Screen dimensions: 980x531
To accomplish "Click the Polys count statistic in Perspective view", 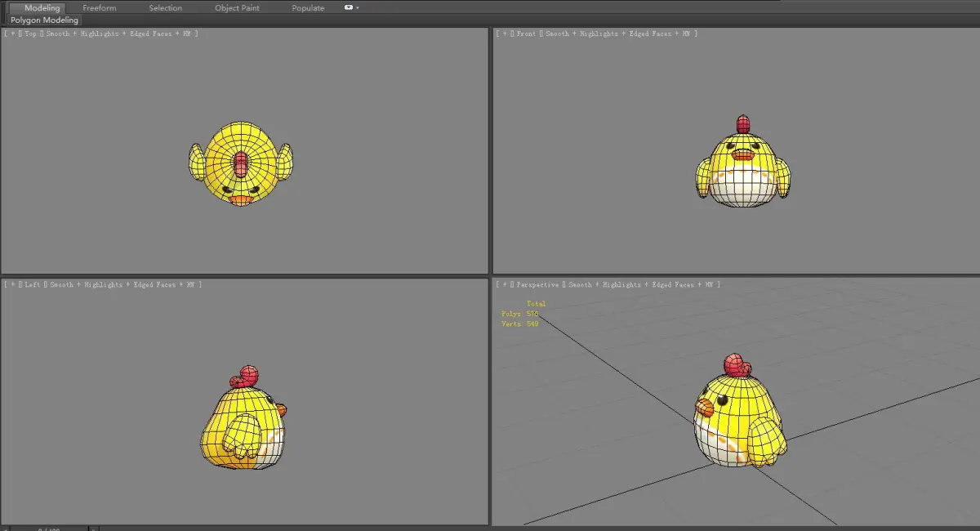I will coord(520,314).
